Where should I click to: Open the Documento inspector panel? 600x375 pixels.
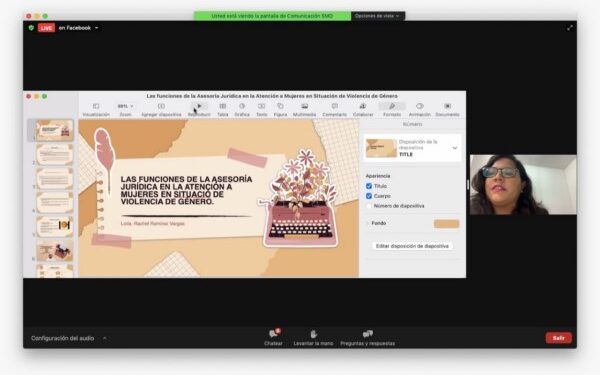click(447, 106)
